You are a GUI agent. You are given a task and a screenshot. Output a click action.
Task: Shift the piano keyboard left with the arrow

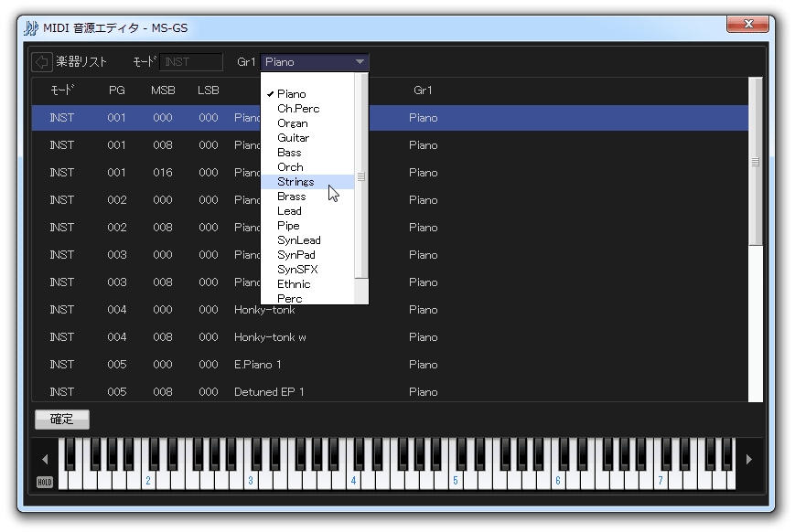coord(45,460)
